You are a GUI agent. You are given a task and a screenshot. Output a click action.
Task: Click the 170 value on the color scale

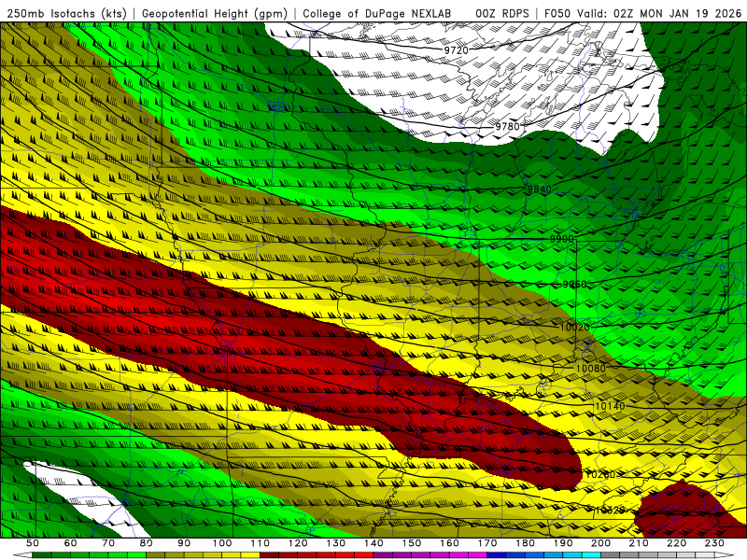point(487,543)
